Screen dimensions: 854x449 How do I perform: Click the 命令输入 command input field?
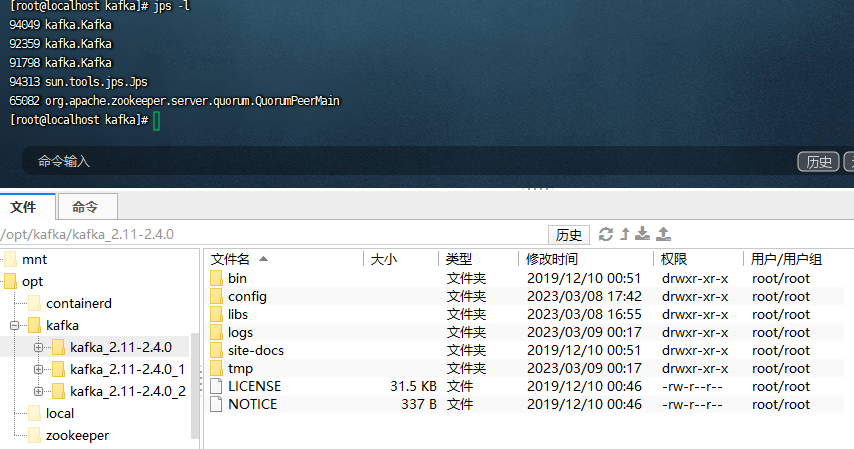(x=408, y=162)
